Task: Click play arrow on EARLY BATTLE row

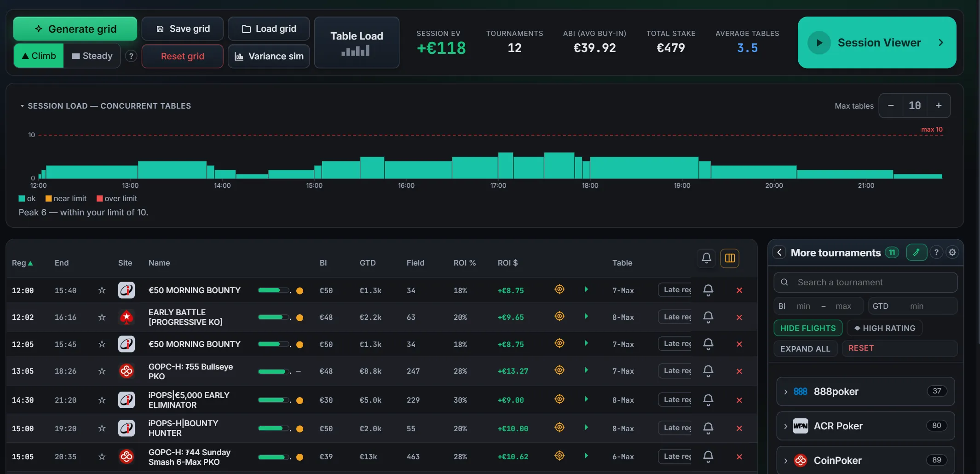Action: 586,316
